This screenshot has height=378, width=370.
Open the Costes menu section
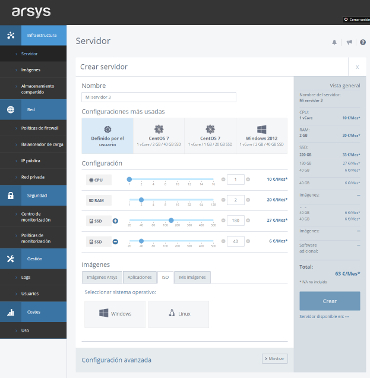tap(33, 312)
